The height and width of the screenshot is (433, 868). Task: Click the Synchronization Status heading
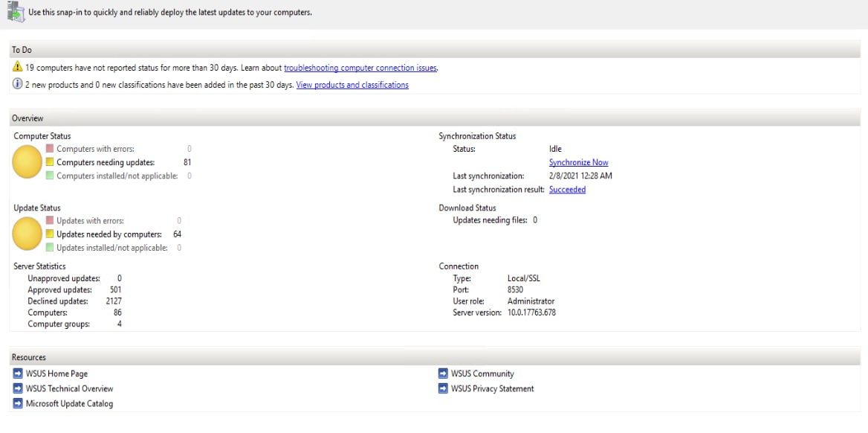click(477, 136)
